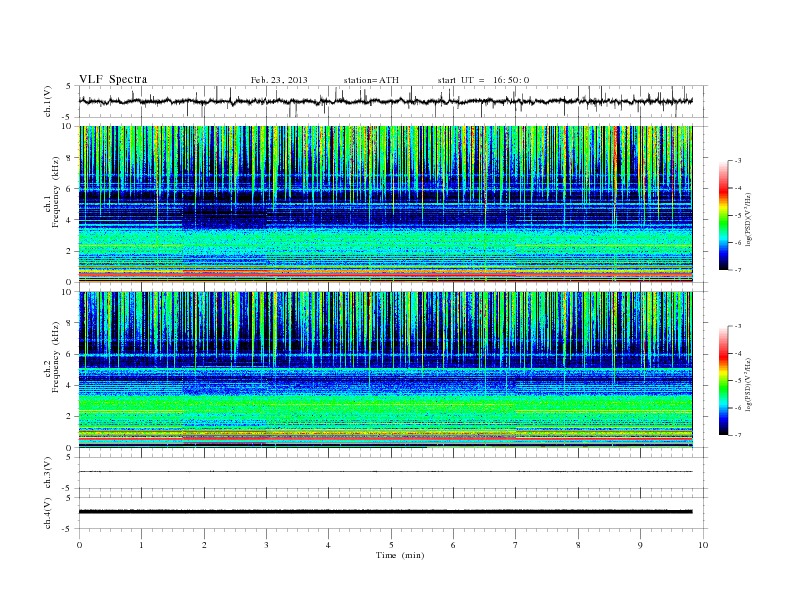
Task: Click the ch.1 spectrogram panel
Action: pos(385,204)
